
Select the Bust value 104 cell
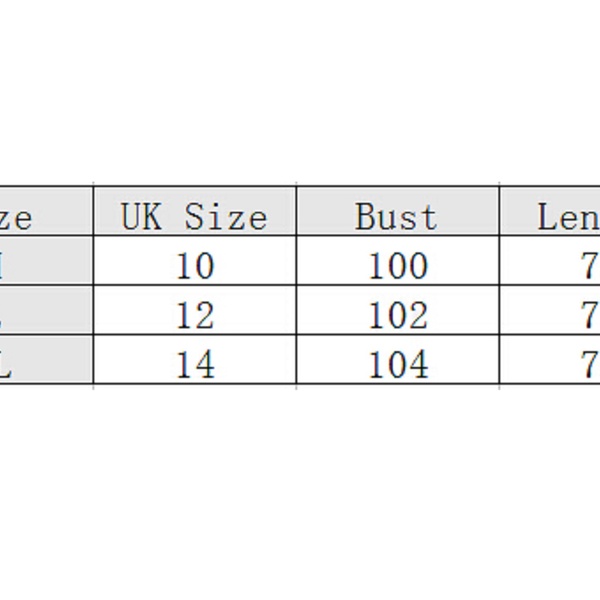397,365
